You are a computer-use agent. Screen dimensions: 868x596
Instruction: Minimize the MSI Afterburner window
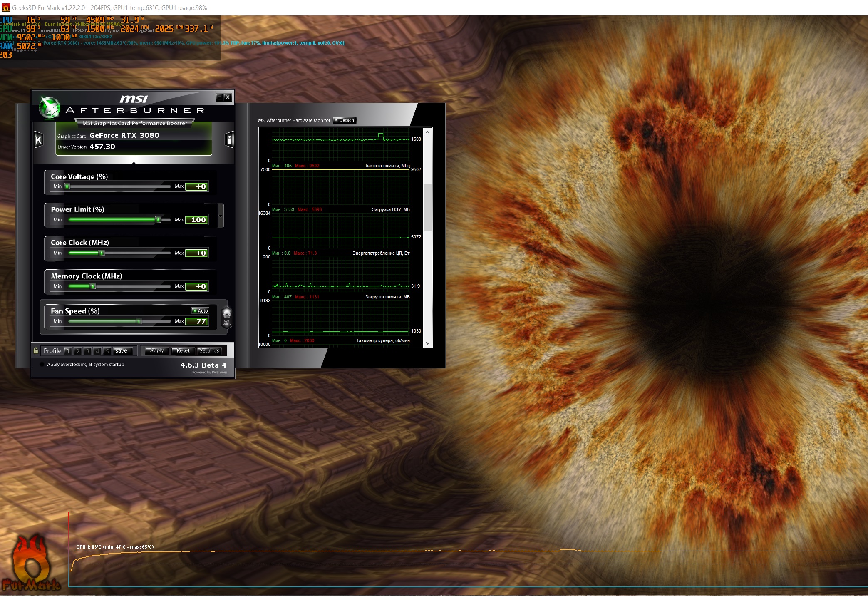[x=219, y=97]
